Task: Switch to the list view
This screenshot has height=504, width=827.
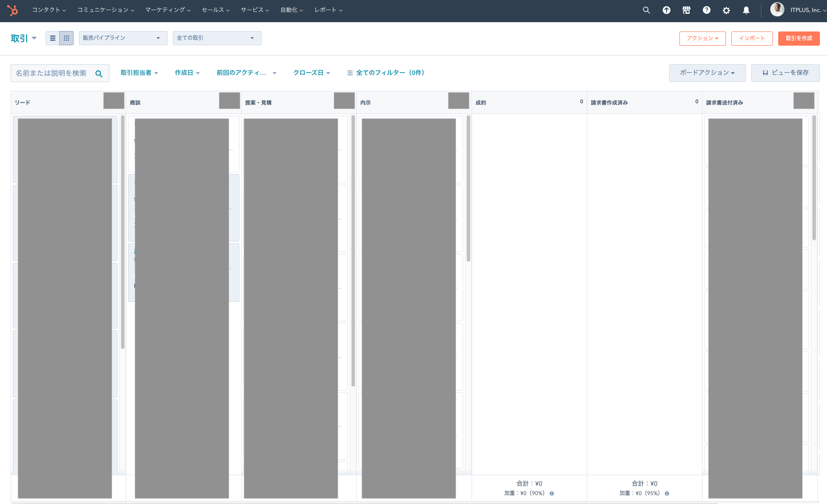Action: [x=52, y=38]
